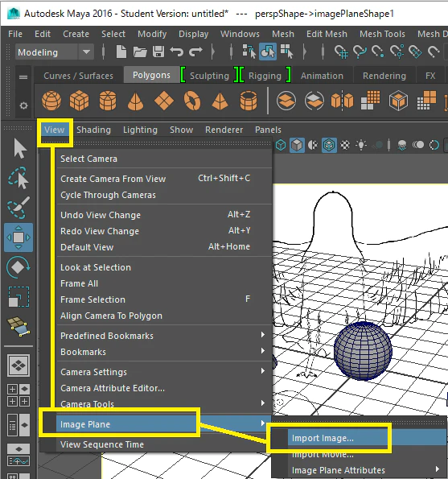Choose the Paint selection tool
448x479 pixels.
[18, 208]
